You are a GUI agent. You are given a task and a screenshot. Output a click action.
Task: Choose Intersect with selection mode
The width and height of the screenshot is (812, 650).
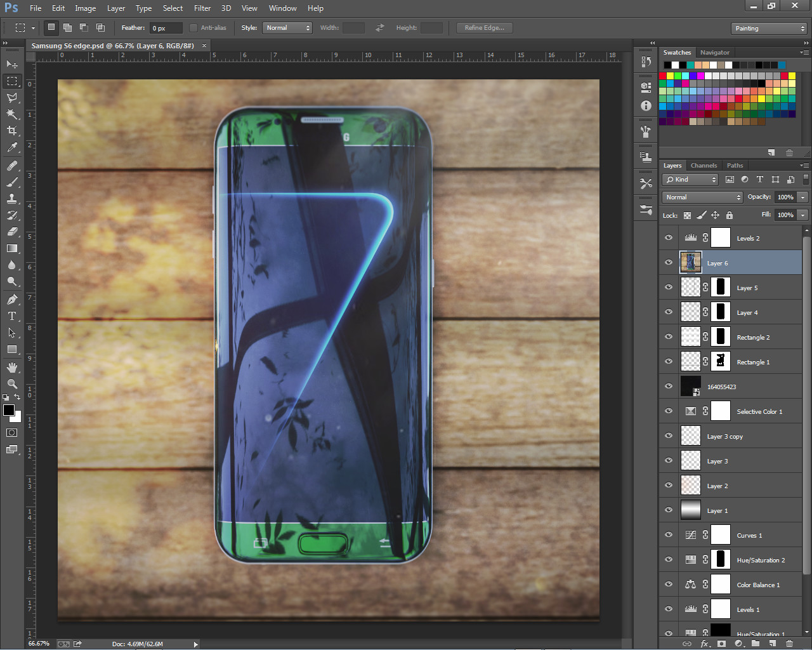100,28
